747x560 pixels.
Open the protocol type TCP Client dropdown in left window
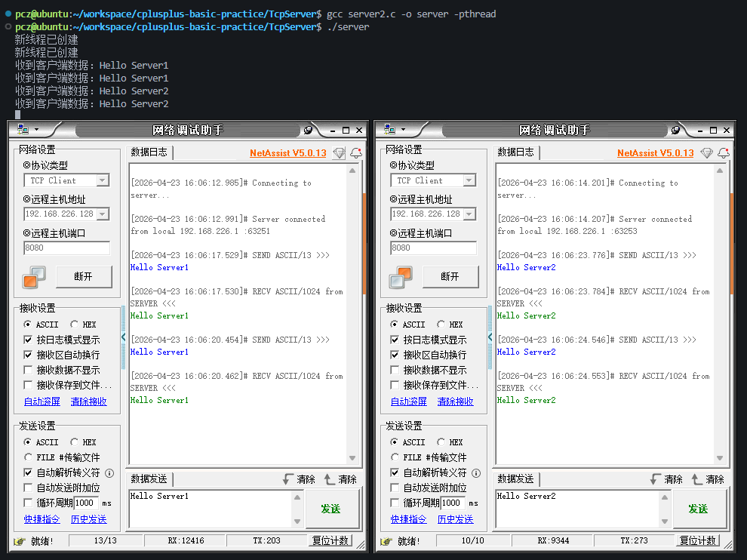coord(103,180)
